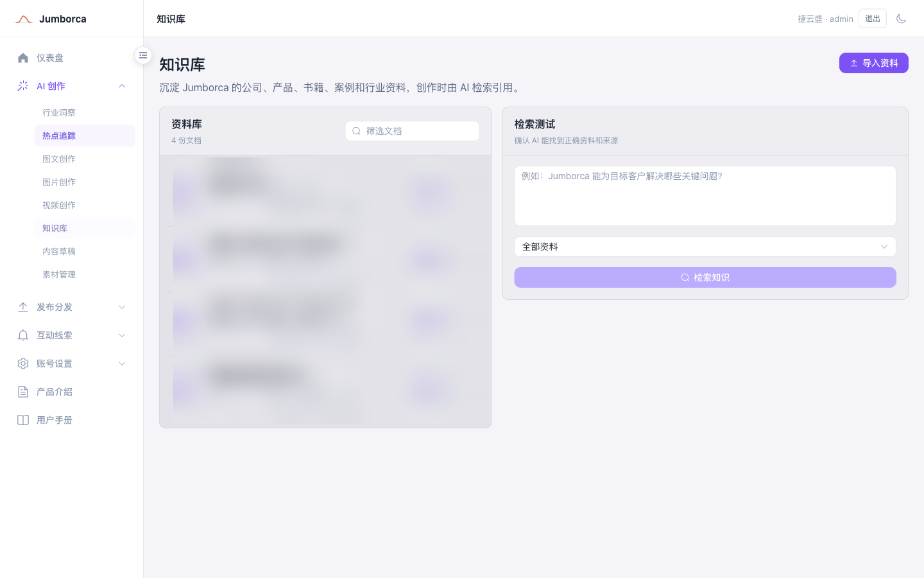This screenshot has height=578, width=924.
Task: Click the 发布分发 upload icon
Action: pos(23,307)
